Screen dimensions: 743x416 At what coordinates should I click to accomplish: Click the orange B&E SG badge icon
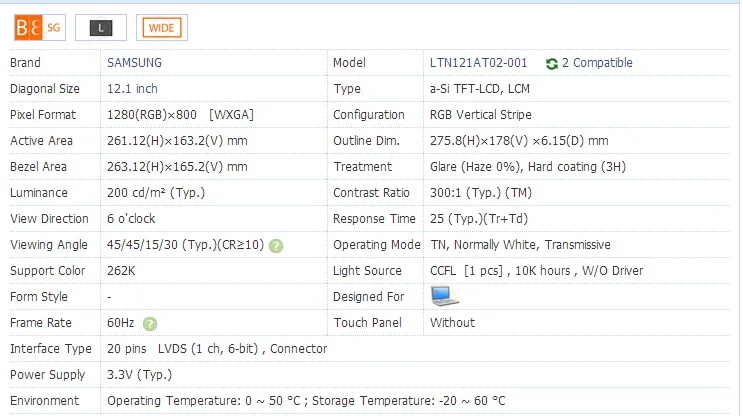[x=40, y=27]
